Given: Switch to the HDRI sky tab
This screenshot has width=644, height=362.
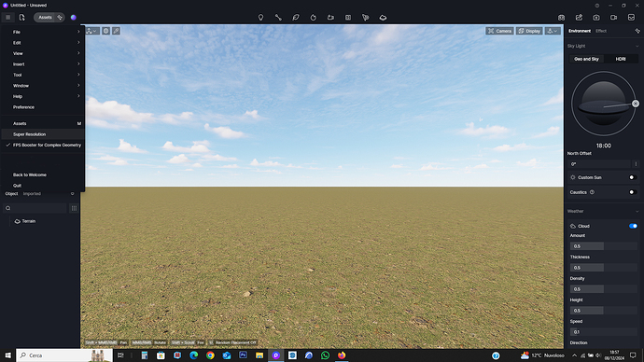Looking at the screenshot, I should [x=621, y=59].
